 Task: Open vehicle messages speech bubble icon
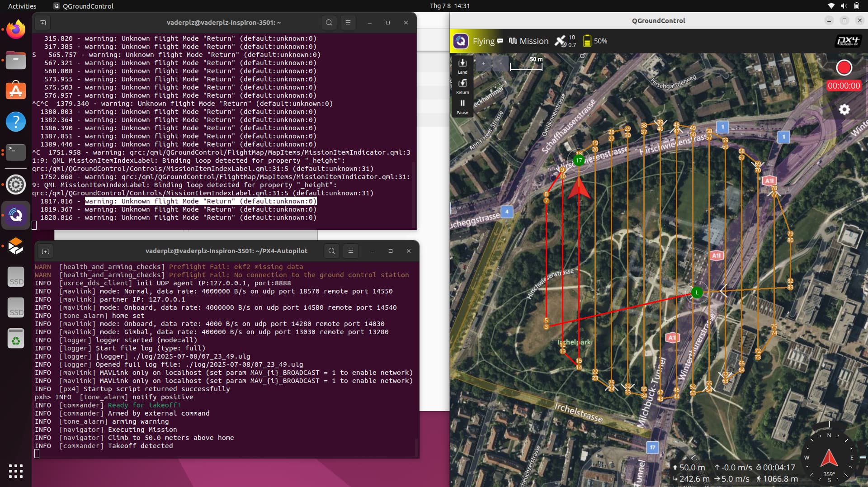pos(500,41)
